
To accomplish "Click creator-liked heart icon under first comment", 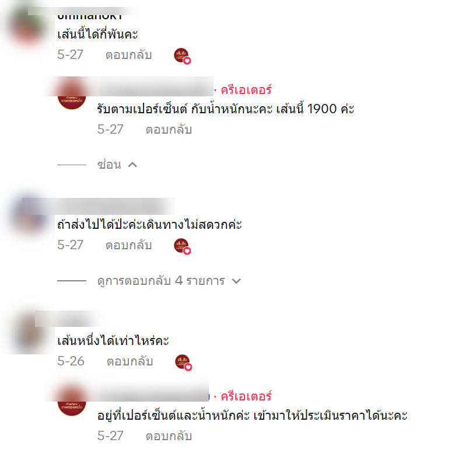I will point(182,56).
